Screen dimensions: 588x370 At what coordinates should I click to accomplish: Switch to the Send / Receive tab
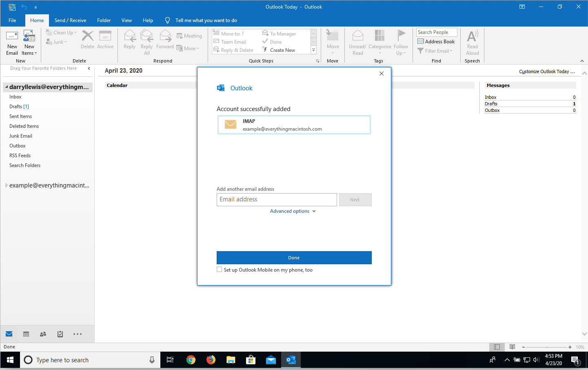point(70,20)
